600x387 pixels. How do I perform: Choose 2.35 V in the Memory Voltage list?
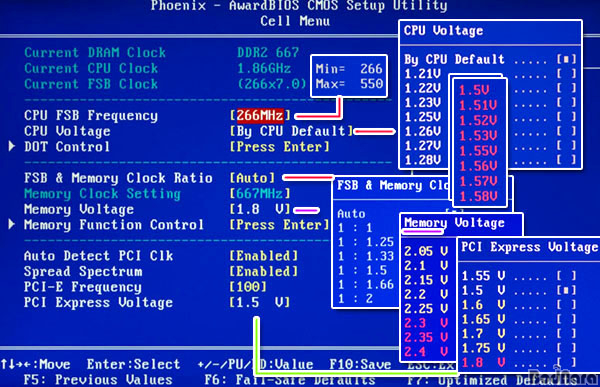tap(426, 337)
